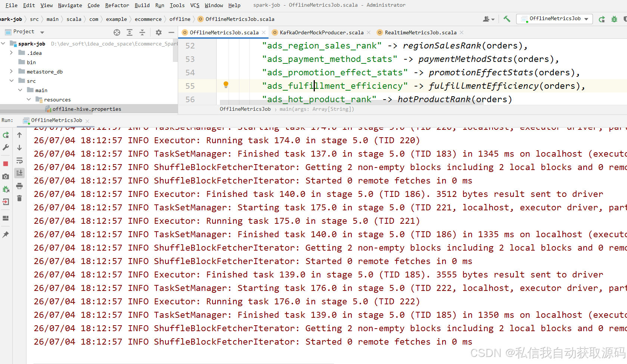627x364 pixels.
Task: Open Project panel settings gear
Action: click(x=159, y=32)
